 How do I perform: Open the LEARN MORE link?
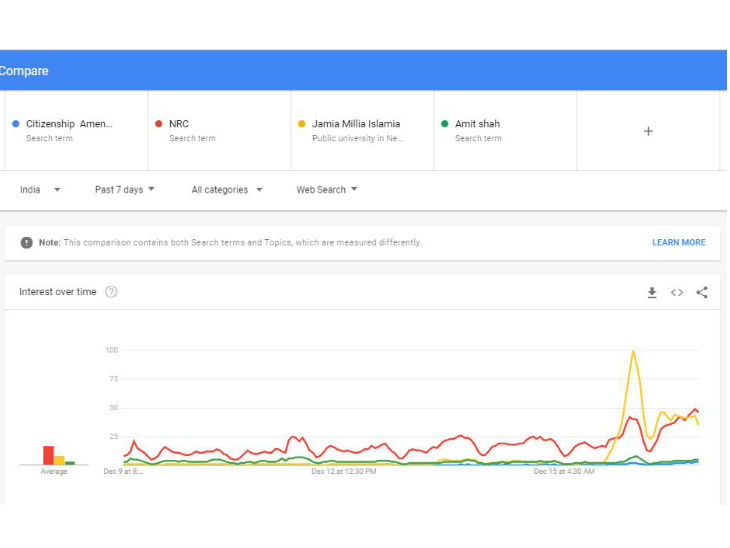pos(678,242)
